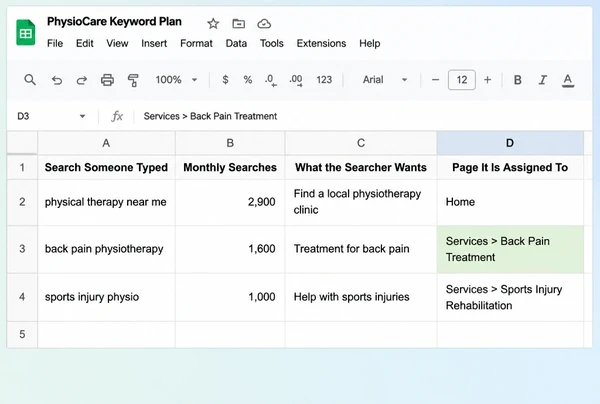Click the font size field showing 12
Screen dimensions: 600x404
[462, 80]
